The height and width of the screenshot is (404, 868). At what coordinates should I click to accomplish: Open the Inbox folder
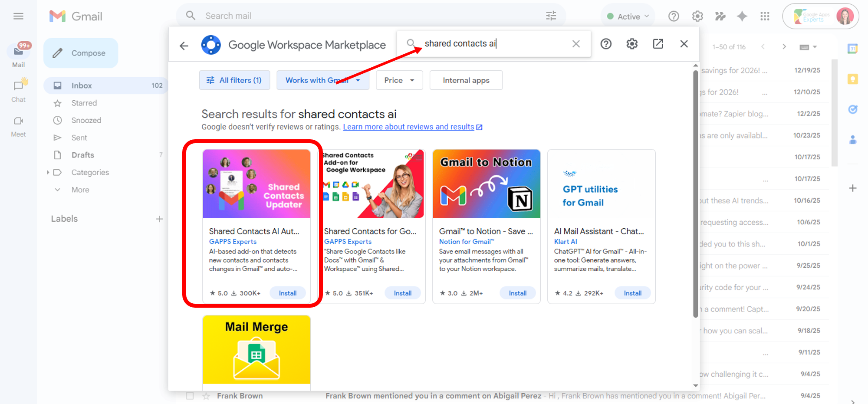82,85
